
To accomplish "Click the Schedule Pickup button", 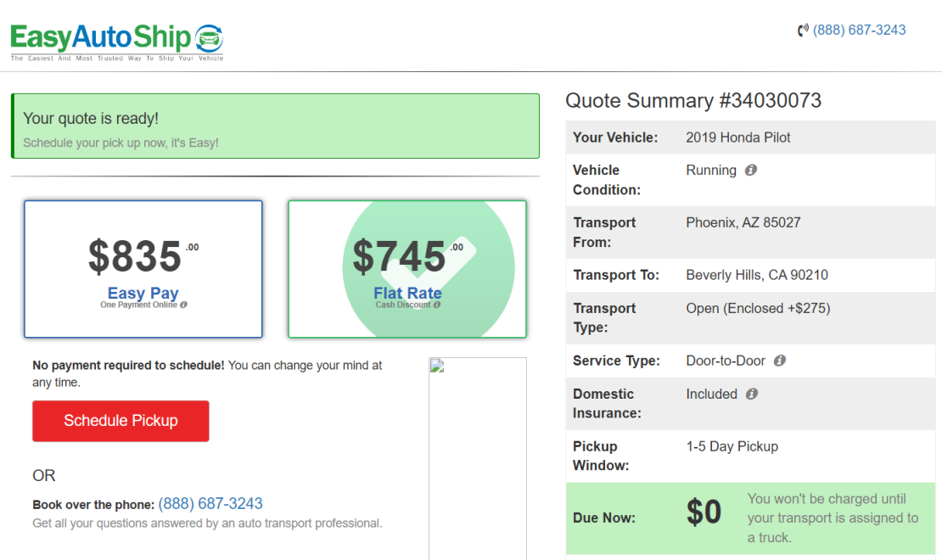I will [x=121, y=421].
